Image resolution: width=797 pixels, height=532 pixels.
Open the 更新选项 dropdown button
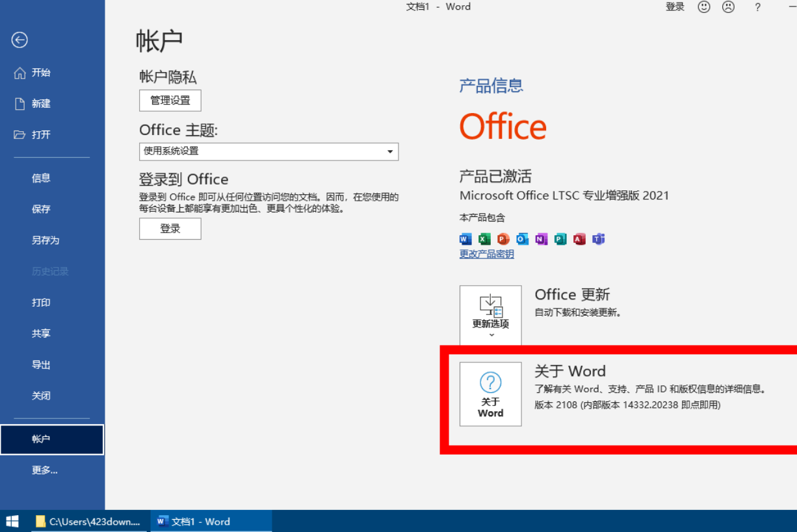tap(490, 316)
